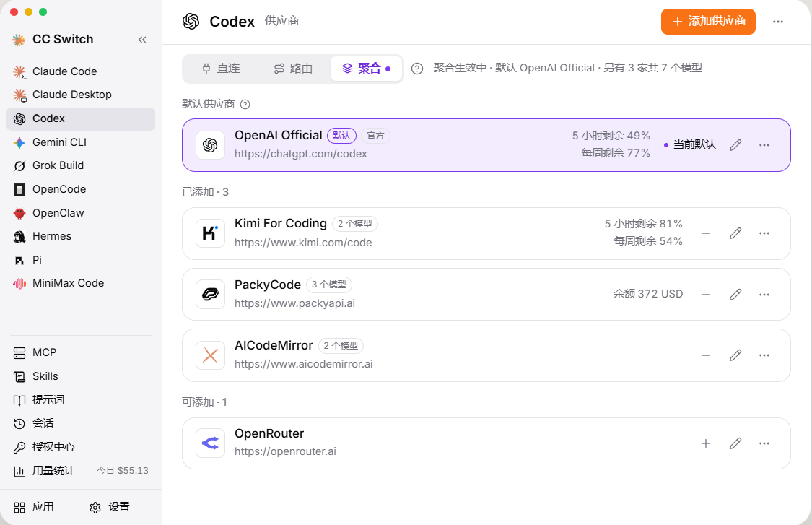Edit the OpenAI Official provider
This screenshot has height=525, width=812.
[x=735, y=145]
